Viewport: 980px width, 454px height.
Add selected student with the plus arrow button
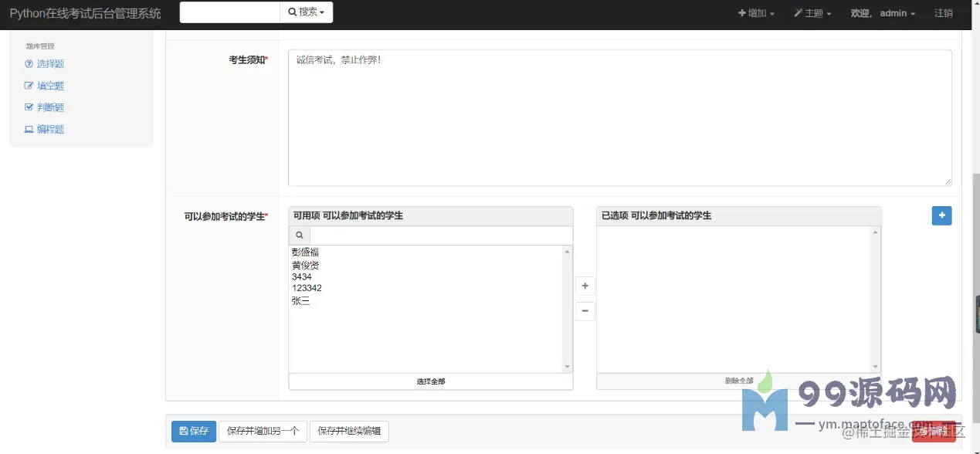585,286
